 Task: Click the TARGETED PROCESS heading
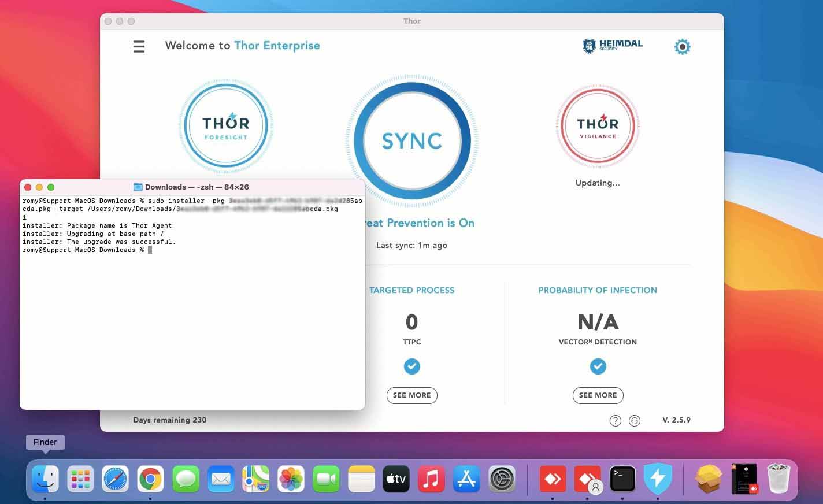pos(412,290)
